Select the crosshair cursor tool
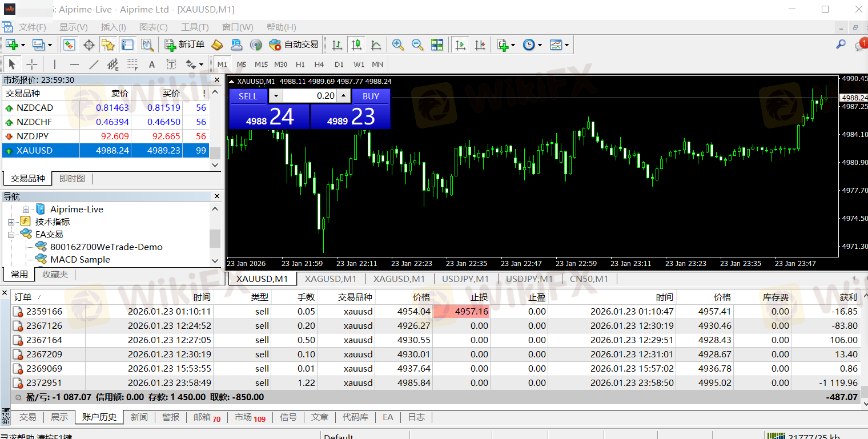The width and height of the screenshot is (868, 439). coord(32,64)
